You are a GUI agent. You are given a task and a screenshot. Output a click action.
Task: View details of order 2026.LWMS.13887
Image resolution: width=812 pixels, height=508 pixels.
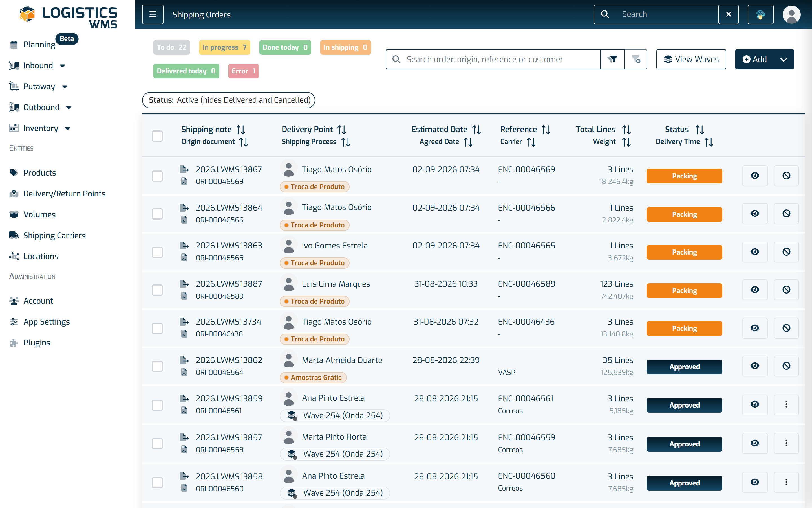pos(755,290)
